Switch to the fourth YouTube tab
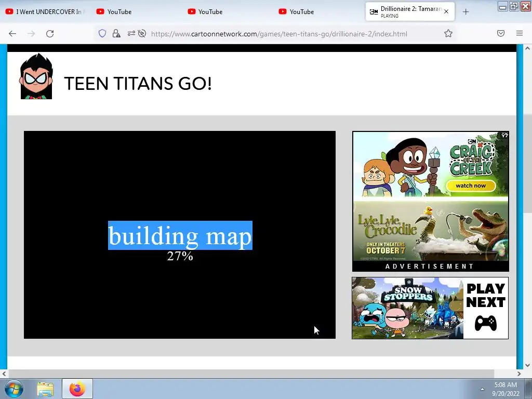The height and width of the screenshot is (399, 532). 318,12
